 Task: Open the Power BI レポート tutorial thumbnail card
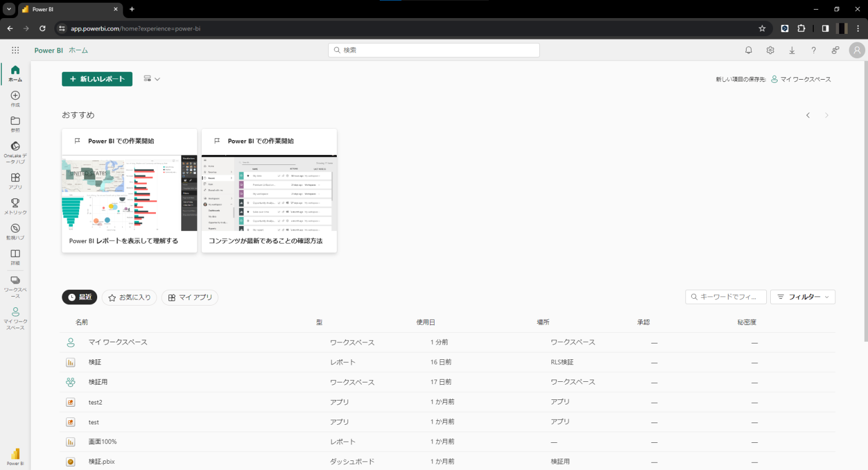129,192
